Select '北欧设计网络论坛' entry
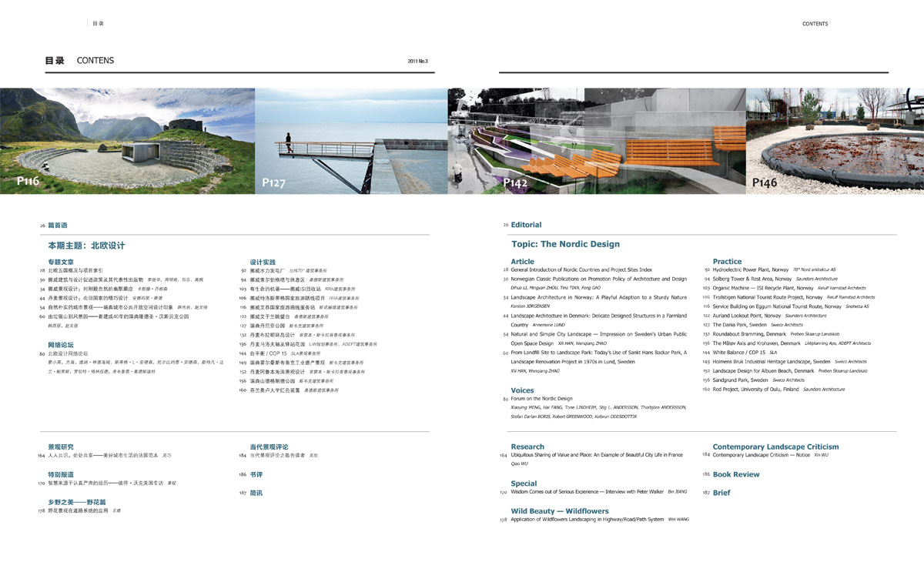 (68, 353)
